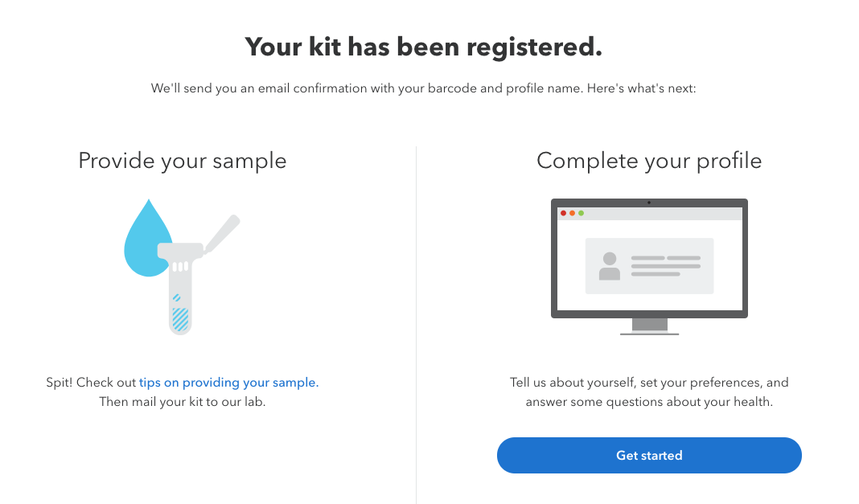Click the red dot in the monitor illustration
859x504 pixels.
(563, 213)
